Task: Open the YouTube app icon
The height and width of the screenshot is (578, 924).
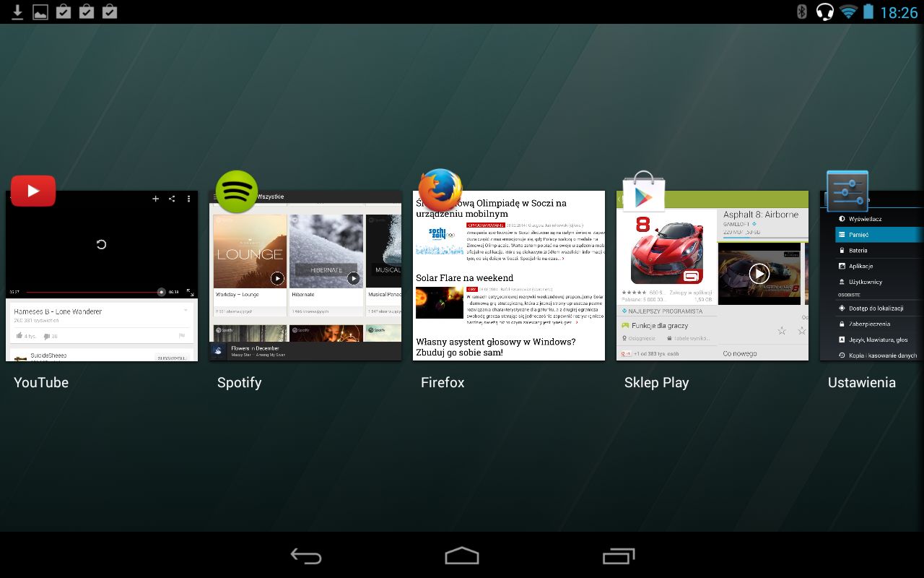Action: (x=33, y=191)
